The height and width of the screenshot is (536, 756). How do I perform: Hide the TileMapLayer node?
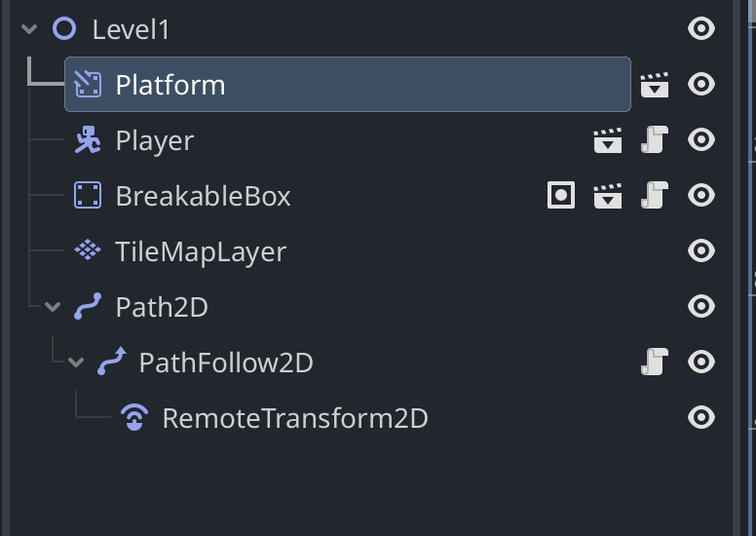tap(701, 251)
